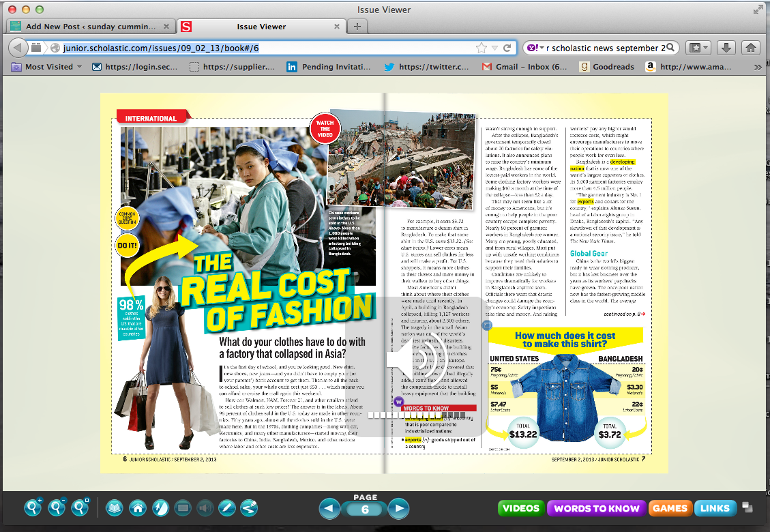Select the pen annotation tool icon
770x532 pixels.
pos(226,508)
